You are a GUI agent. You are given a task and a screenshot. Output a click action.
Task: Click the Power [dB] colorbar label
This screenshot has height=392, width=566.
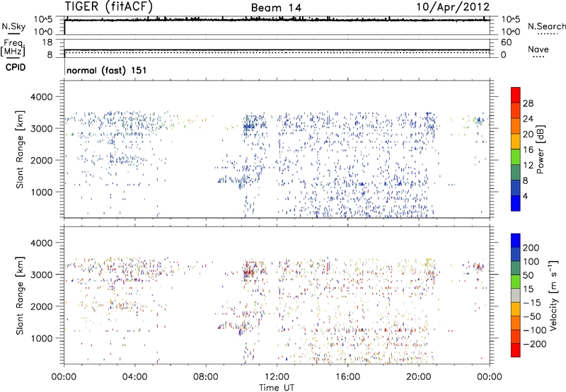tap(541, 149)
